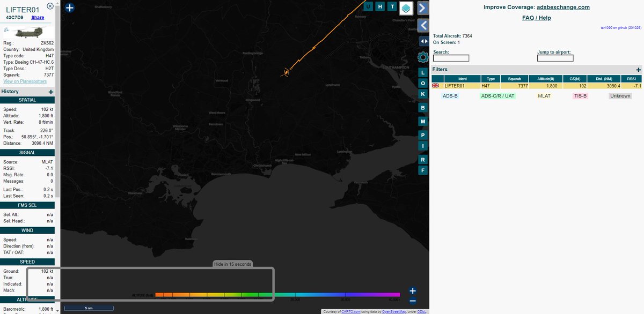Image resolution: width=644 pixels, height=314 pixels.
Task: Click the zoom-in plus on the map
Action: 412,290
